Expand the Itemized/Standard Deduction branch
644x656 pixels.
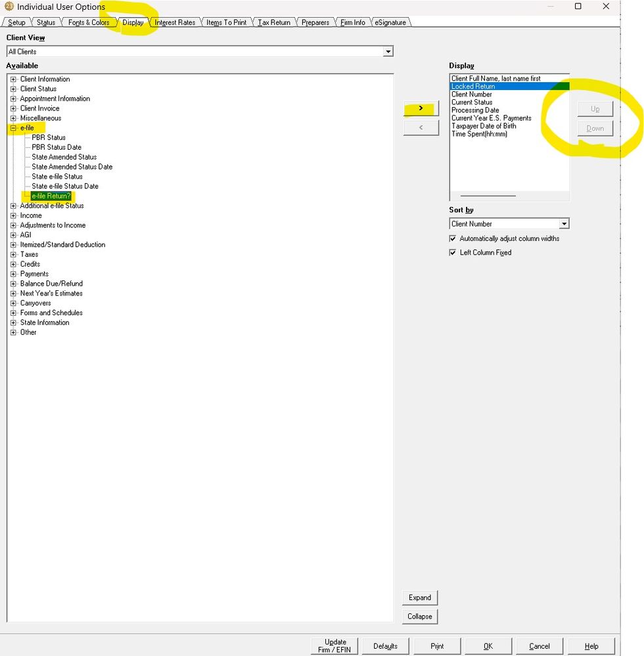point(13,244)
